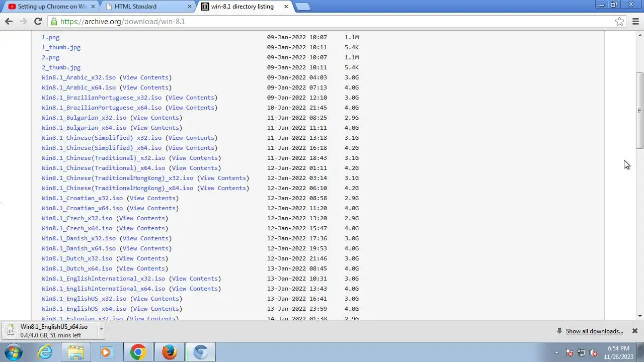Download Win8.1_Czech_x64.iso

coord(77,228)
